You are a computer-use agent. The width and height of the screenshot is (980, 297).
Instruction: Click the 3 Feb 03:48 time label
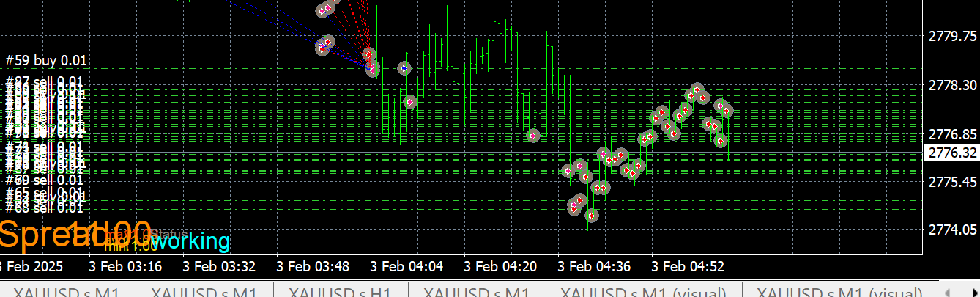pos(313,265)
